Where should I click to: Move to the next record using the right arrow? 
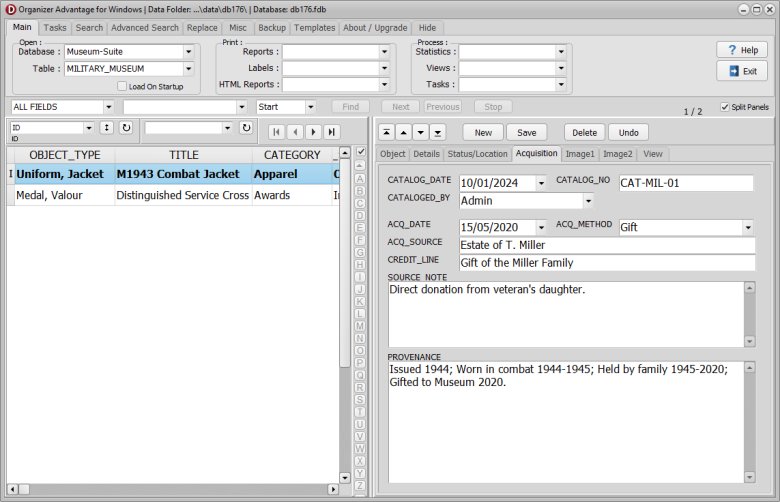(313, 131)
